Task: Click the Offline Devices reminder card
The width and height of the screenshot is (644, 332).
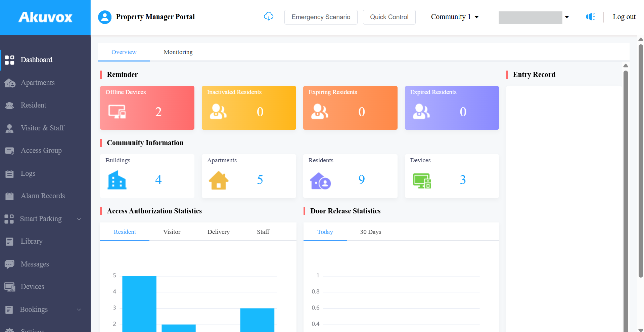Action: 147,108
